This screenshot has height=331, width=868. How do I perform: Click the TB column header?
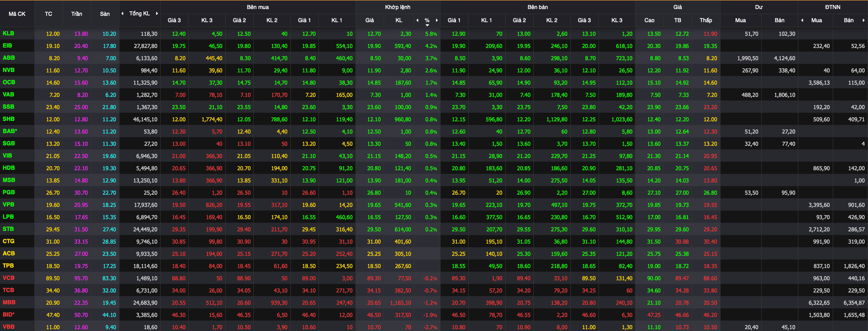point(678,20)
